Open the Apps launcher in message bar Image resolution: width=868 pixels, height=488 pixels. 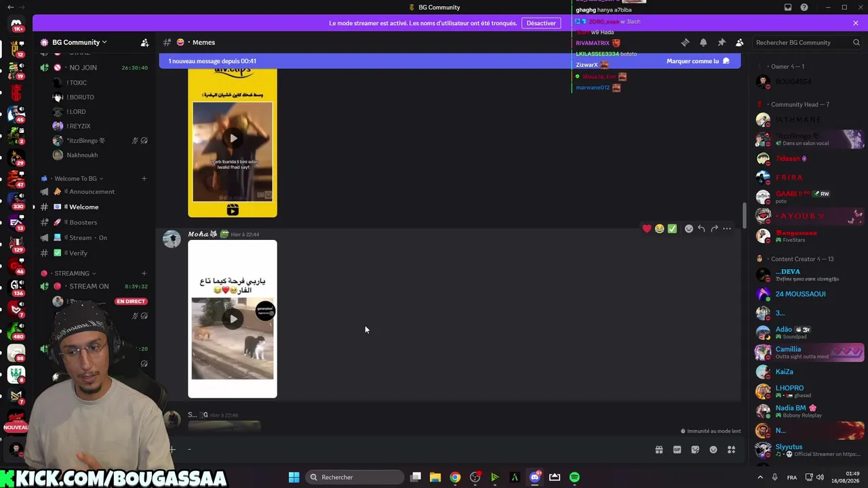(732, 449)
